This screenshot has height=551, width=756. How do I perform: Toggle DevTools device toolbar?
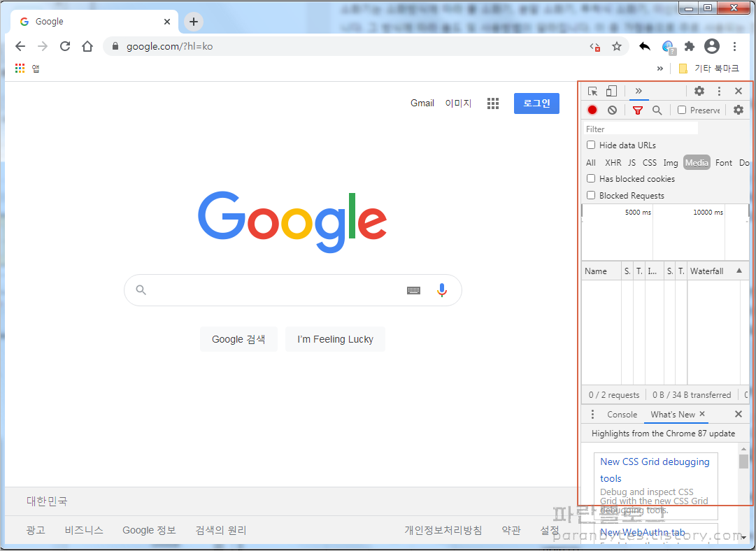pyautogui.click(x=611, y=91)
